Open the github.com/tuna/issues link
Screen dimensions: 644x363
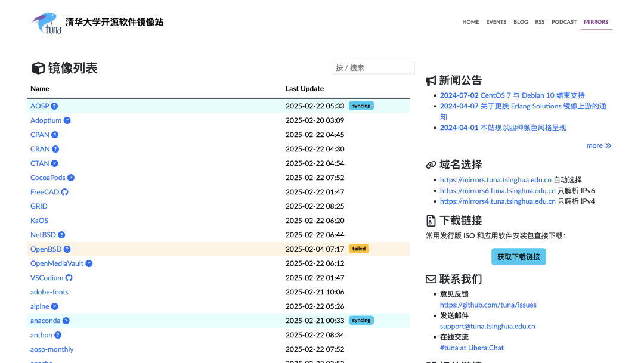488,305
